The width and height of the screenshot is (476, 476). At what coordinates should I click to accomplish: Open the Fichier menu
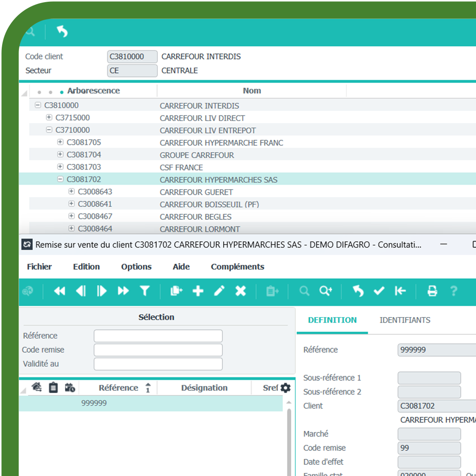(39, 267)
